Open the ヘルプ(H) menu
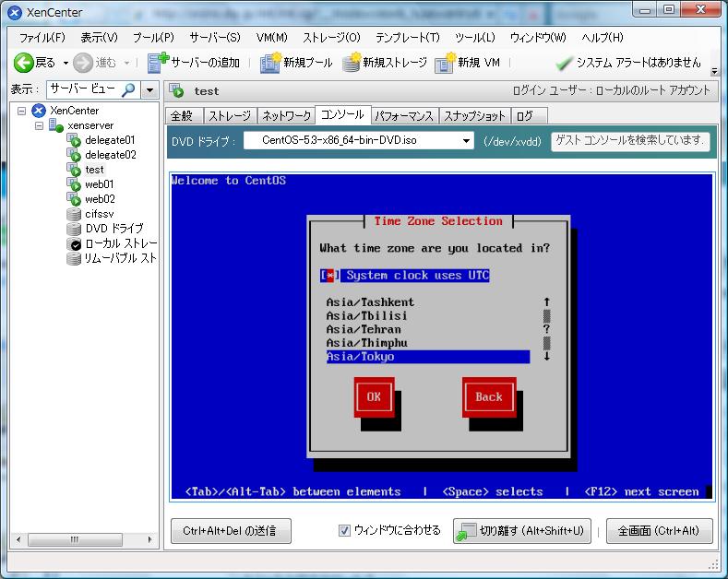This screenshot has width=728, height=579. pyautogui.click(x=603, y=38)
